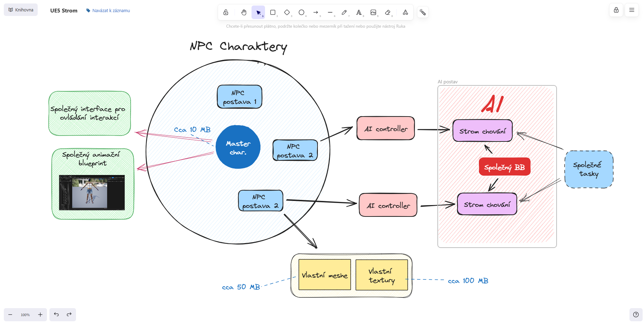Select the cca 50 MB text
This screenshot has height=323, width=644.
(241, 287)
